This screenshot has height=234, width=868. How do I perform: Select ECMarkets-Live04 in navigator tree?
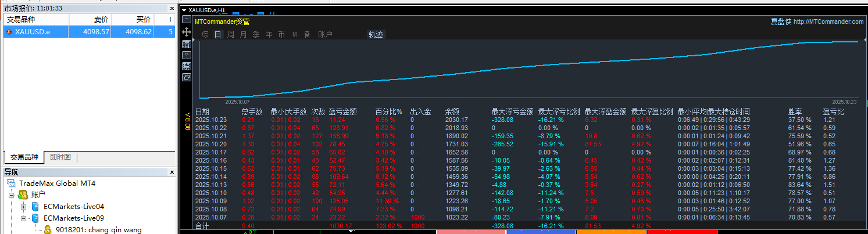(x=74, y=206)
